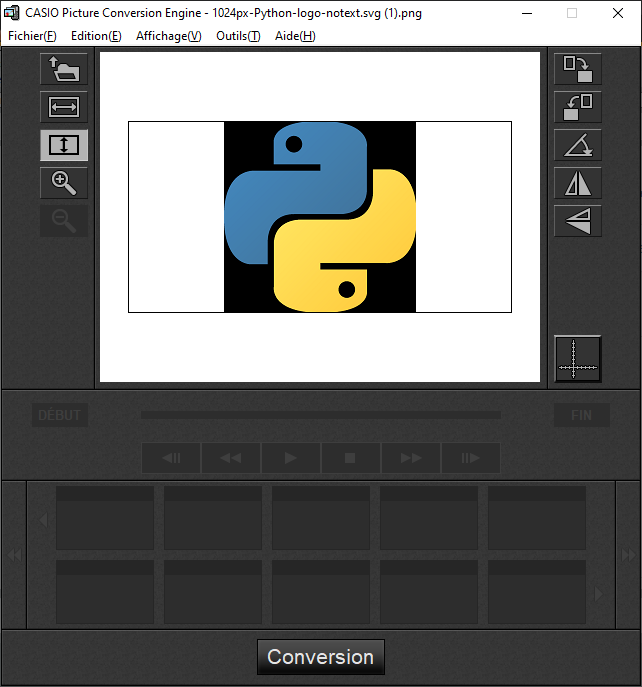Click double right arrow in thumbnail strip
This screenshot has width=642, height=687.
628,555
